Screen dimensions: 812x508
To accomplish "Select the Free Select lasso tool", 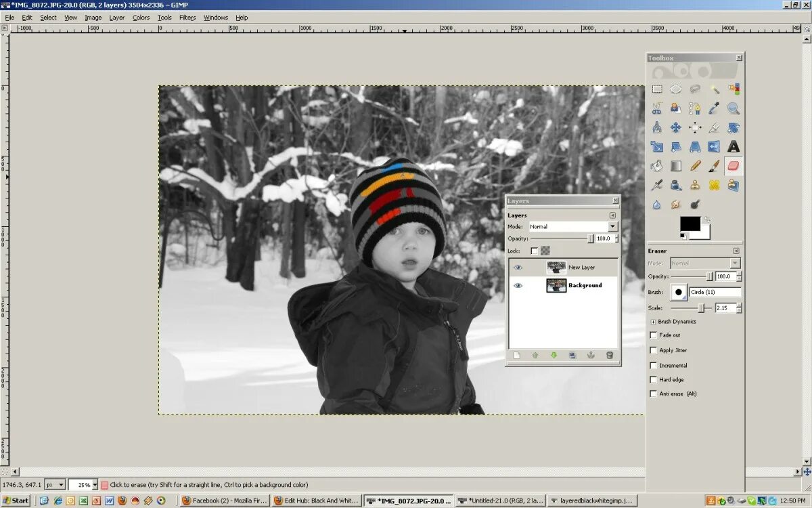I will 695,89.
